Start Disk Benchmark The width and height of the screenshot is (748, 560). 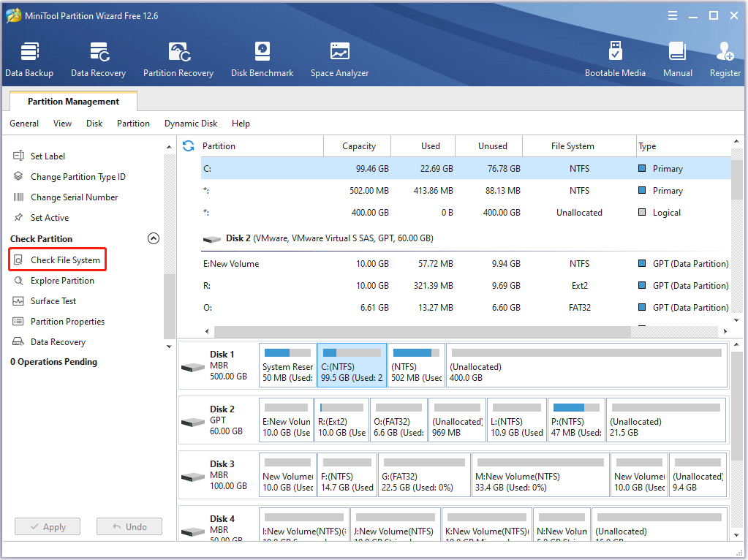click(262, 58)
